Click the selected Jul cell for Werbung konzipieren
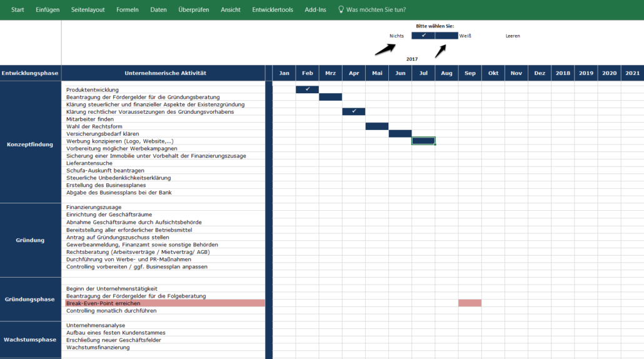 [x=423, y=141]
